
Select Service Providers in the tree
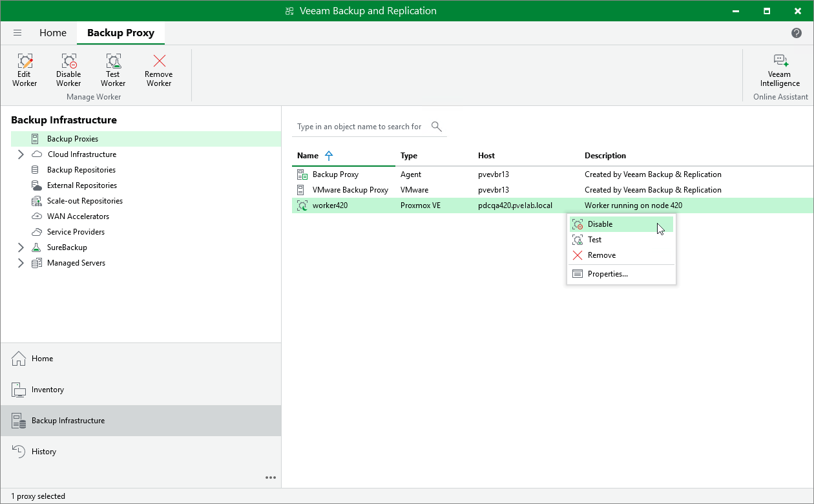click(x=76, y=232)
